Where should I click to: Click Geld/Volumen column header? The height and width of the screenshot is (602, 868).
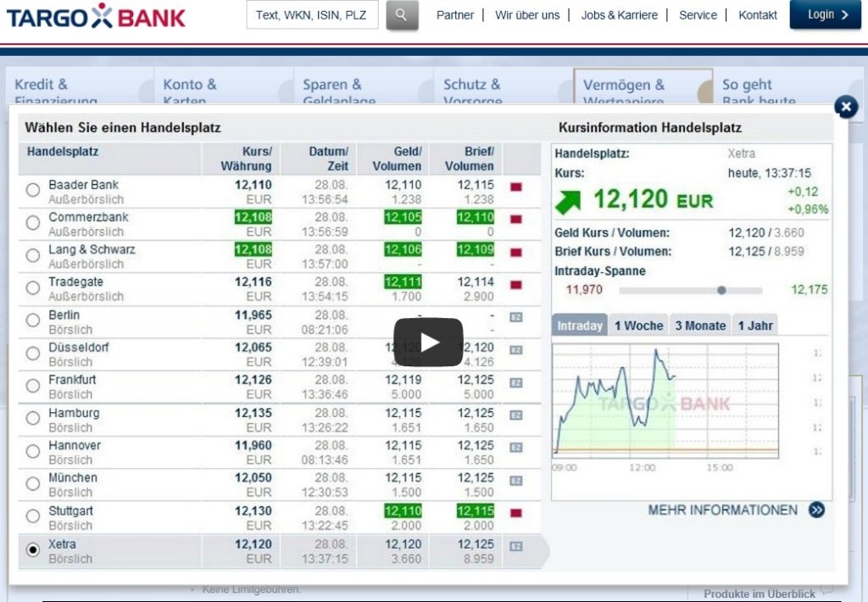pyautogui.click(x=393, y=159)
